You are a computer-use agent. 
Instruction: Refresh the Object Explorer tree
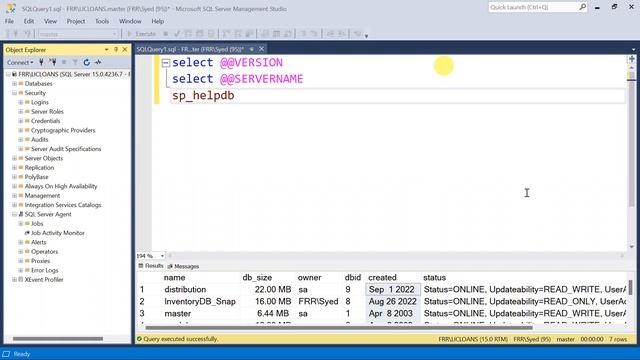(87, 62)
